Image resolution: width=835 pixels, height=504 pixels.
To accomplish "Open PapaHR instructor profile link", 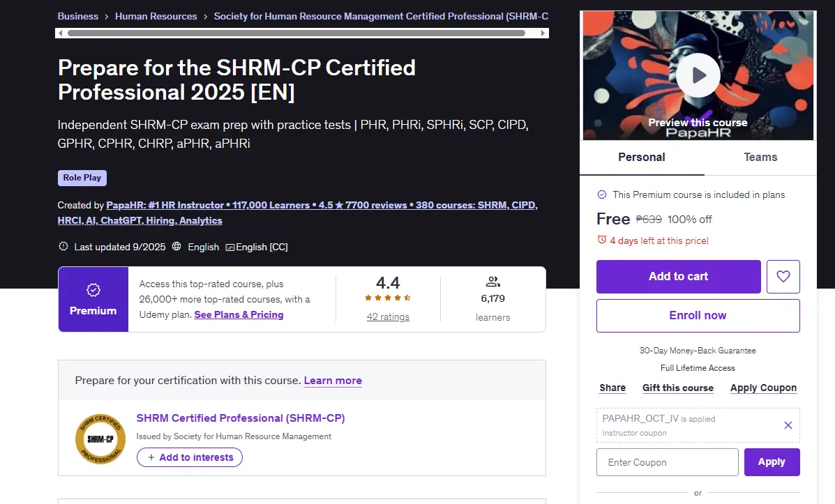I will 297,213.
